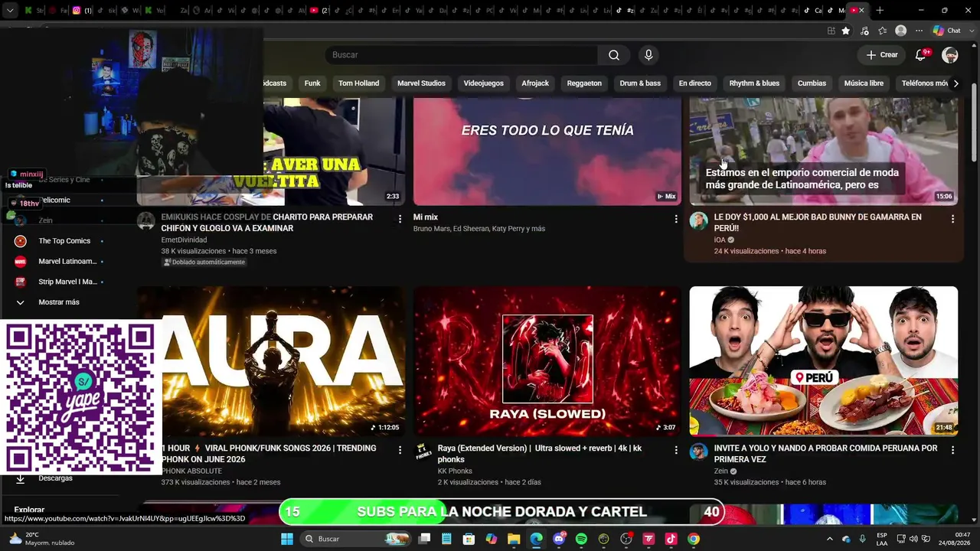Open options for Yolo y Nando video
Viewport: 980px width, 551px height.
952,450
